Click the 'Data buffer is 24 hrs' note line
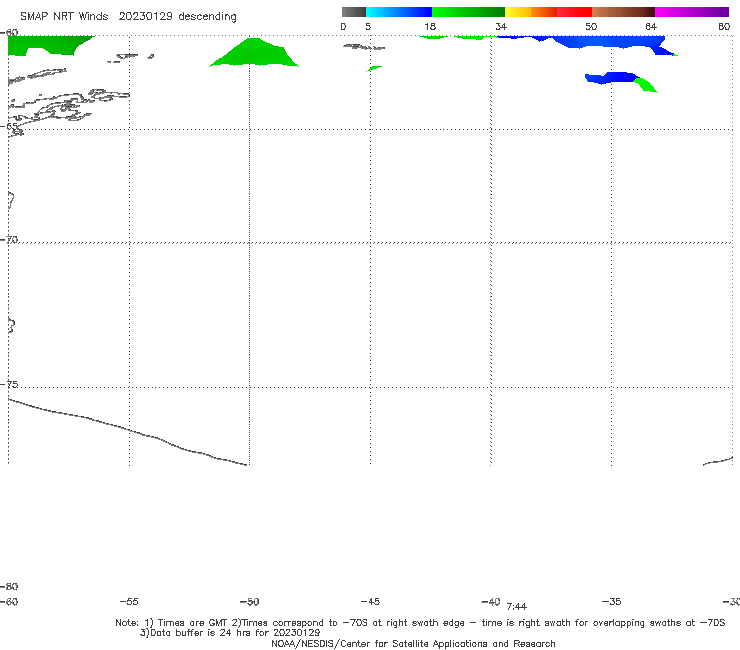Viewport: 740px width, 650px height. click(x=230, y=633)
